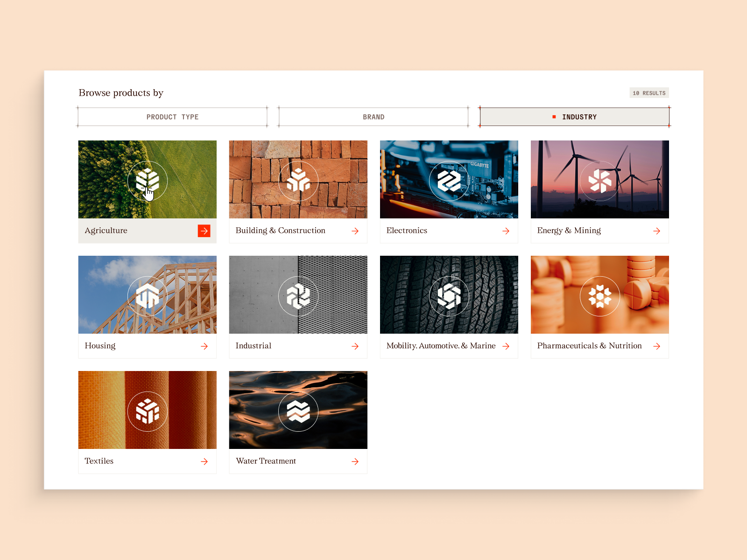This screenshot has width=747, height=560.
Task: Open the Housing category label
Action: 100,346
